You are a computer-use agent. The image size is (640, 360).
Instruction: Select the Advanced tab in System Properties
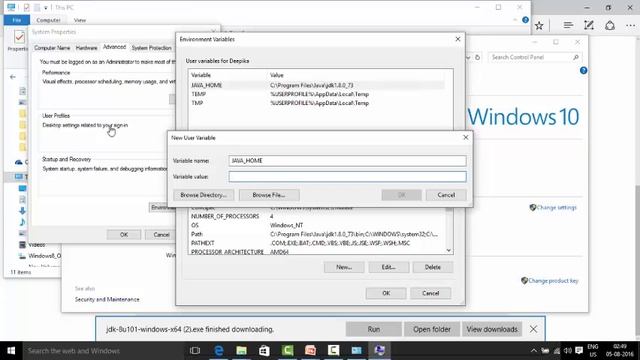[114, 47]
